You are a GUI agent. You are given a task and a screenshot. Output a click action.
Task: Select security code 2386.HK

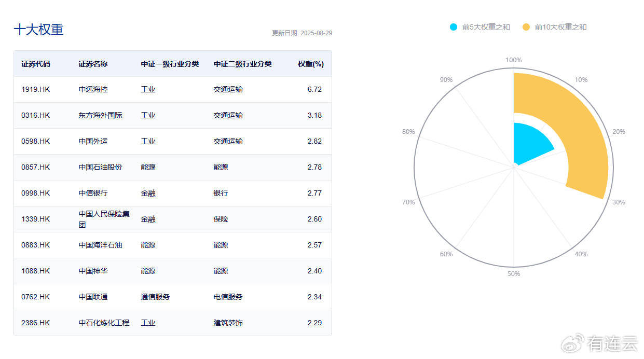36,323
